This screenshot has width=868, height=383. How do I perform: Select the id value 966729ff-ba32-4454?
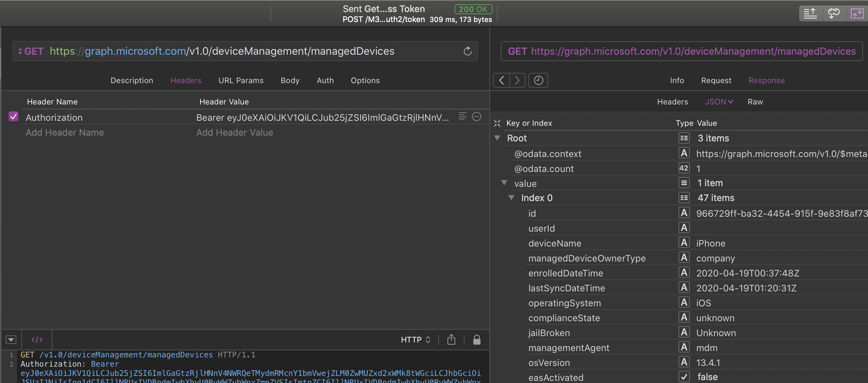782,214
